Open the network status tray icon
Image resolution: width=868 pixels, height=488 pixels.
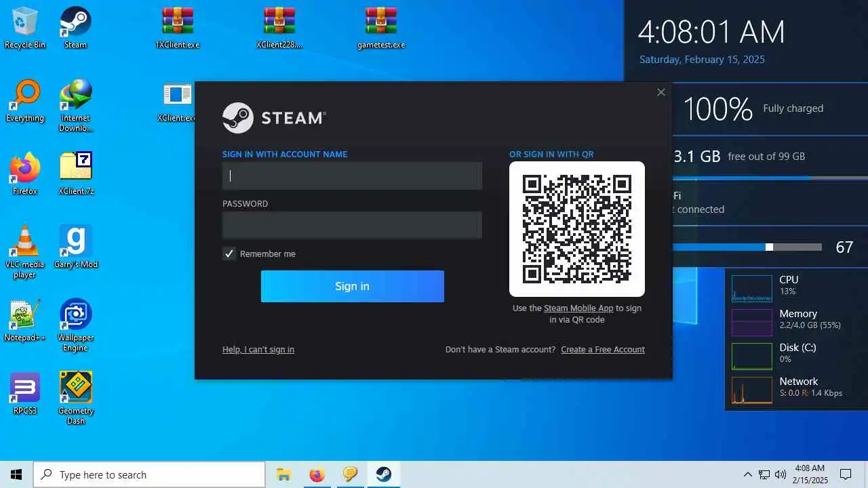click(764, 474)
